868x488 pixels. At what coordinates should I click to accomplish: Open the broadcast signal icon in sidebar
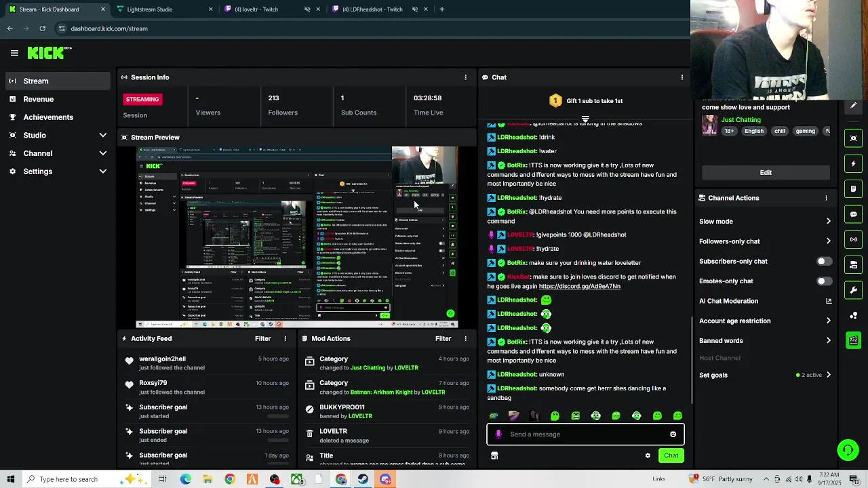tap(853, 239)
